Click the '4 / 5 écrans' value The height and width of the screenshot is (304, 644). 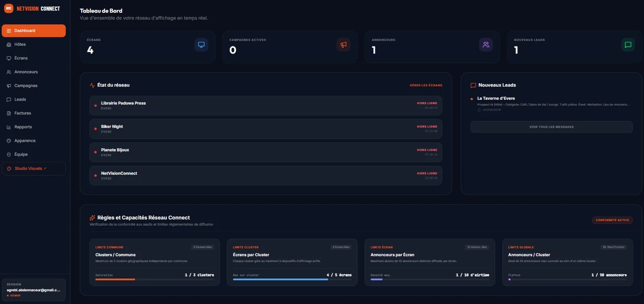339,275
